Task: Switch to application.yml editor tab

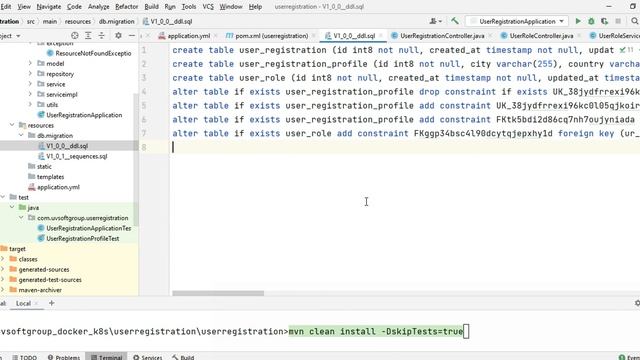Action: [x=184, y=36]
